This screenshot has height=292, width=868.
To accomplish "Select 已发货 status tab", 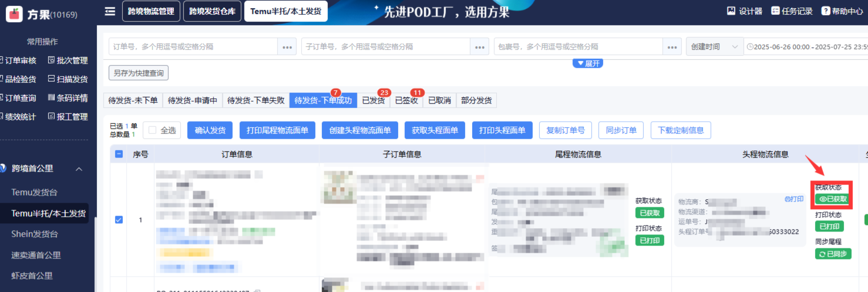I will (x=374, y=101).
